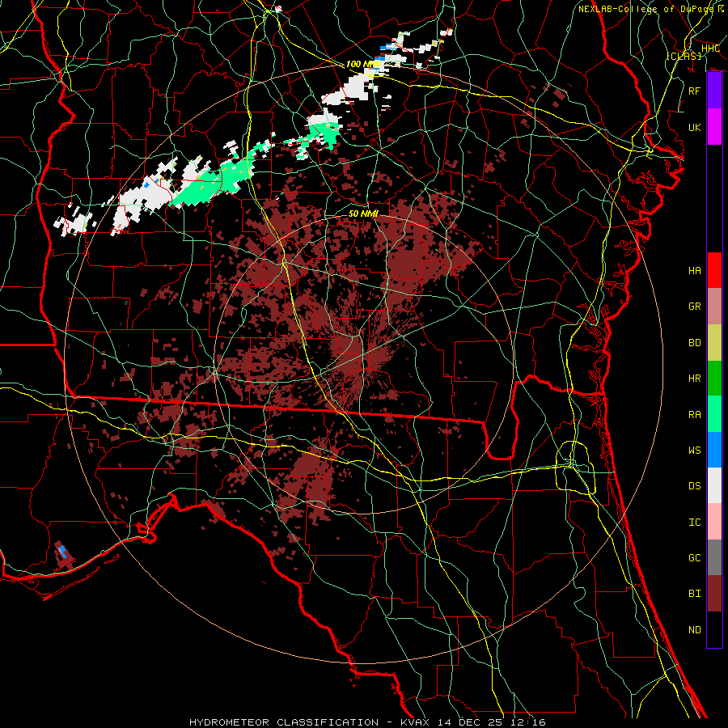Screen dimensions: 728x728
Task: Click the GR legend label
Action: [x=695, y=307]
